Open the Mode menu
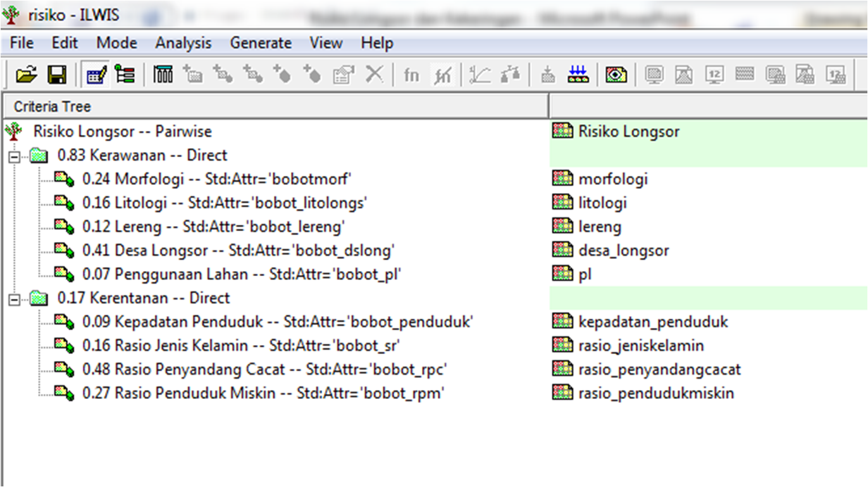This screenshot has height=487, width=868. pos(116,43)
